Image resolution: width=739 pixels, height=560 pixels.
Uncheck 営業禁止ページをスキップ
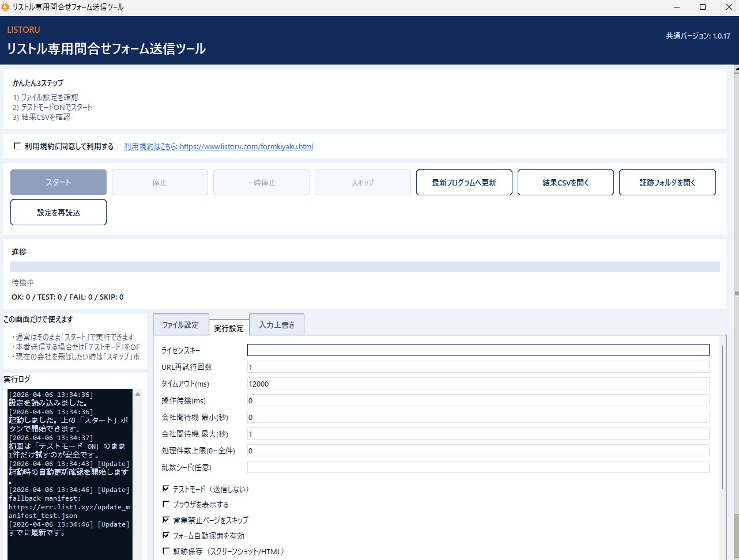(166, 520)
